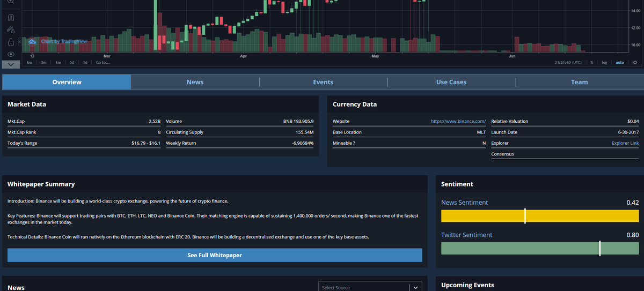This screenshot has height=291, width=644.
Task: Click Circulating Supply value 155.54M
Action: pyautogui.click(x=305, y=132)
